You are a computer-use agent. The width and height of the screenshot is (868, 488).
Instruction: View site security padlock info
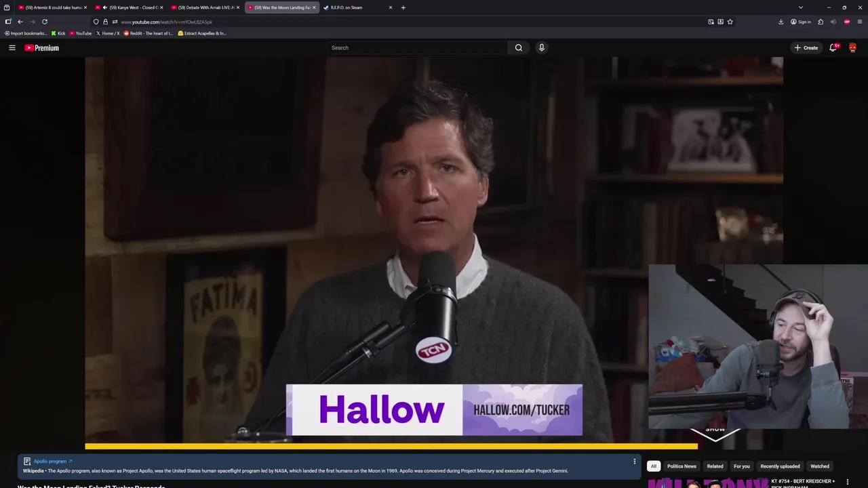[x=105, y=22]
